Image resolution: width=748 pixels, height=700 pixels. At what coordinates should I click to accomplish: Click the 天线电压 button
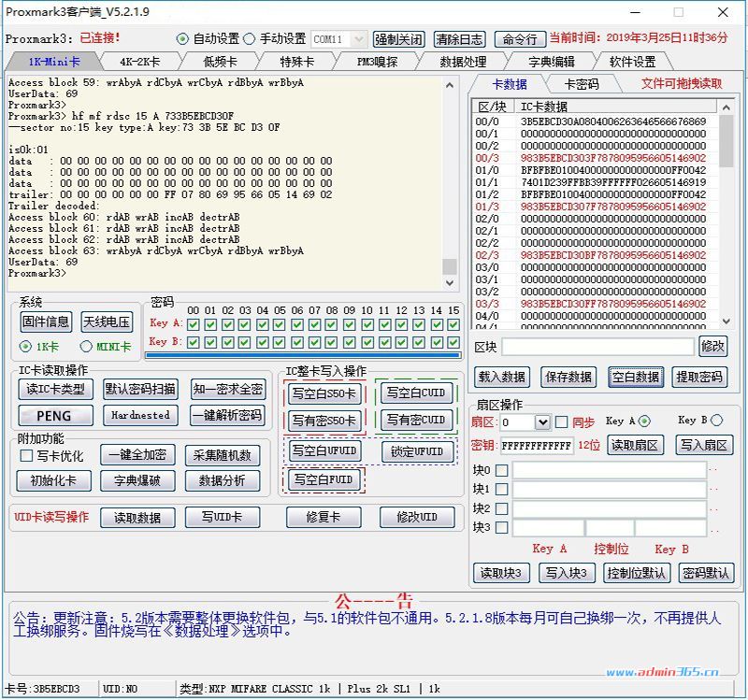point(107,321)
